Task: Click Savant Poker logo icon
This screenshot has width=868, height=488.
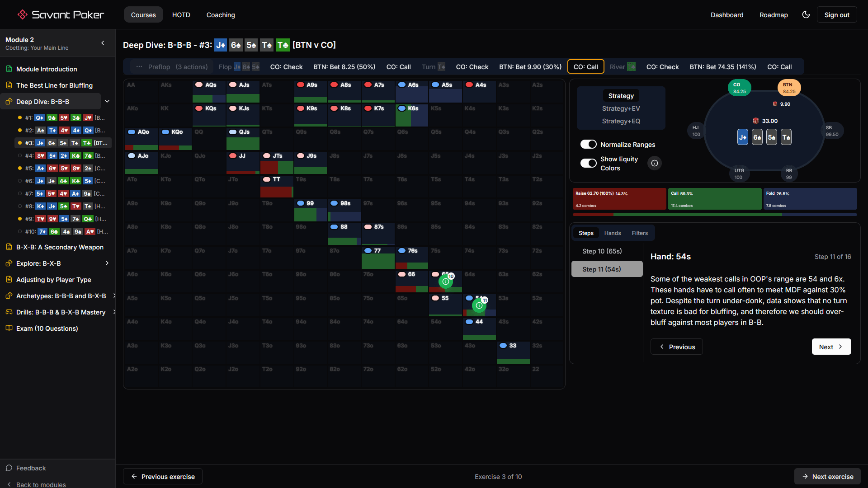Action: (x=22, y=14)
